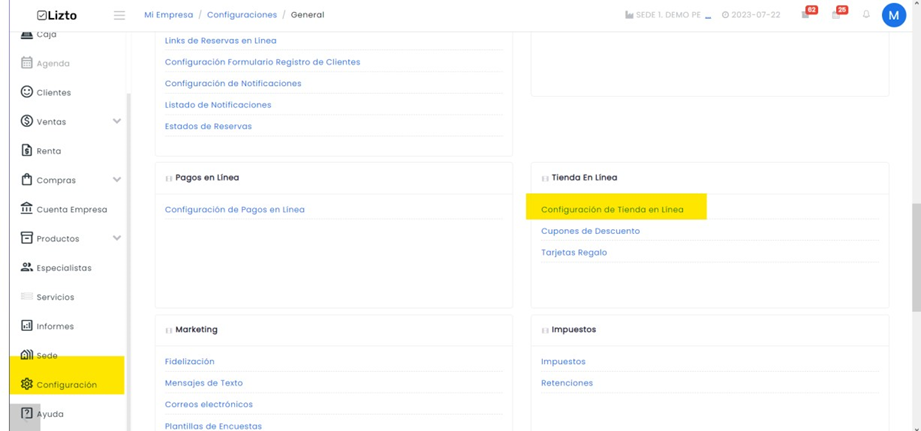
Task: Click the Renta icon in the sidebar
Action: tap(26, 150)
